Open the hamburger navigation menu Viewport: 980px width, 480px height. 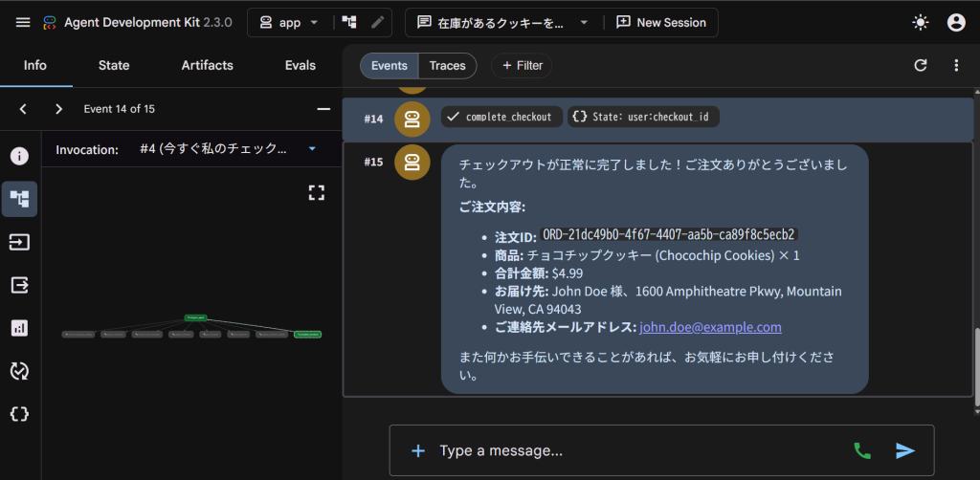pos(23,23)
